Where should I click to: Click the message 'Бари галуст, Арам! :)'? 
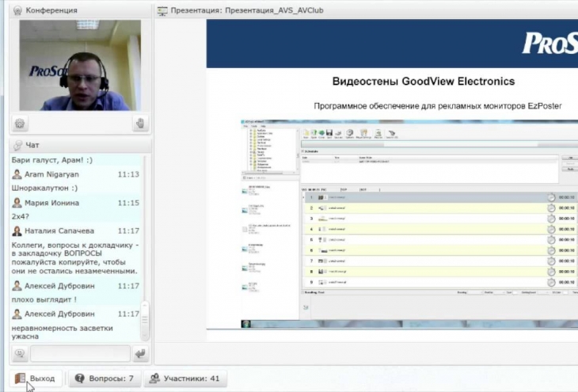[52, 160]
